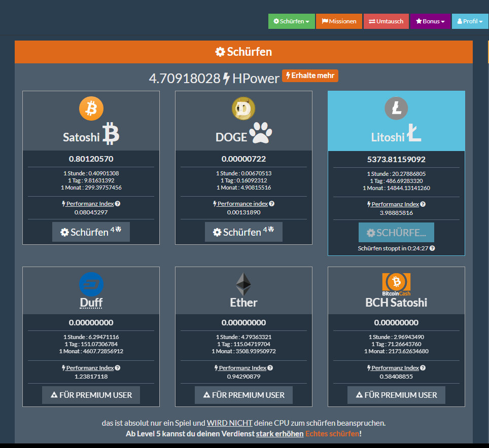Expand the Bonus dropdown menu
The image size is (489, 448).
pos(430,21)
